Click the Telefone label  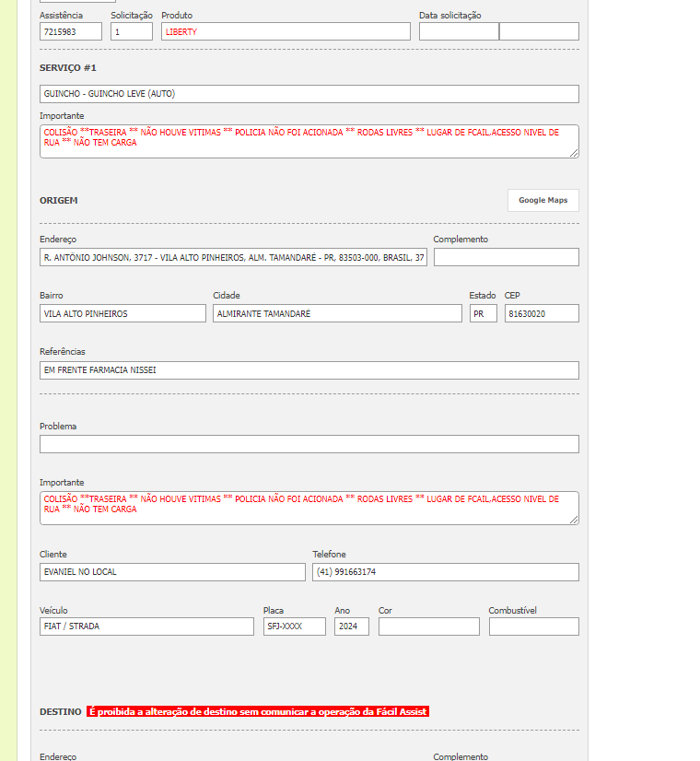coord(329,555)
